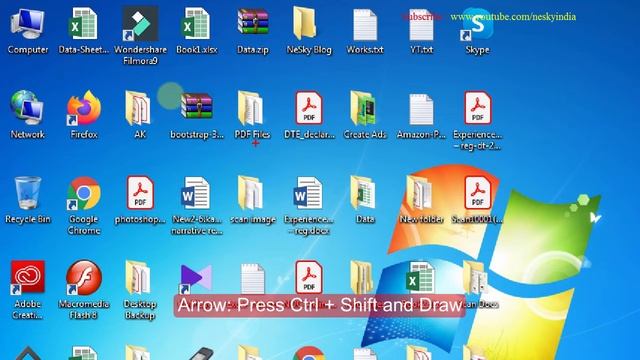Open the Data-Sheet Excel file
The width and height of the screenshot is (640, 360).
click(84, 25)
